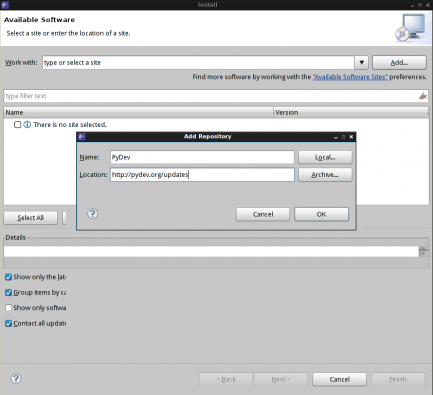Open 'Available Software Sites' preferences link
Screen dimensions: 433x395
350,77
